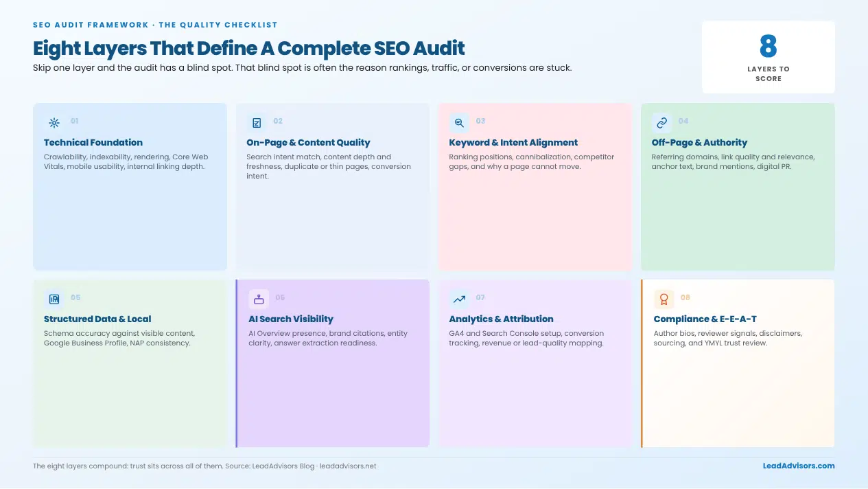Click the Analytics & Attribution trend arrow icon
This screenshot has width=868, height=489.
click(x=459, y=299)
